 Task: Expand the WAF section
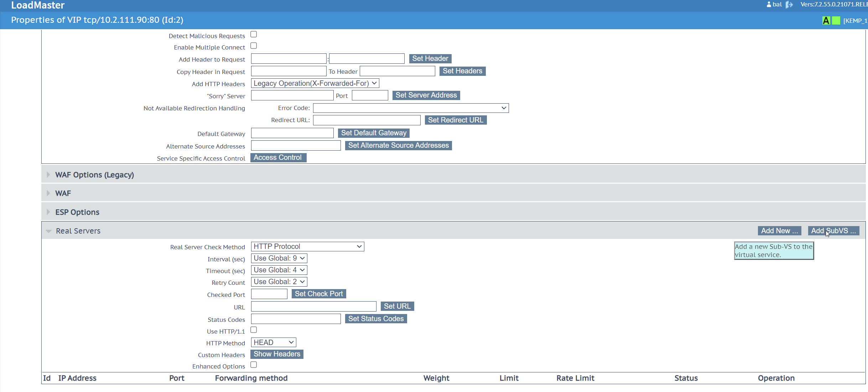[x=453, y=193]
